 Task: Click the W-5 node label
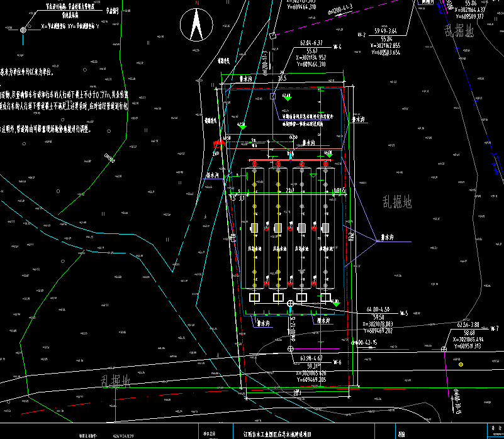[404, 313]
